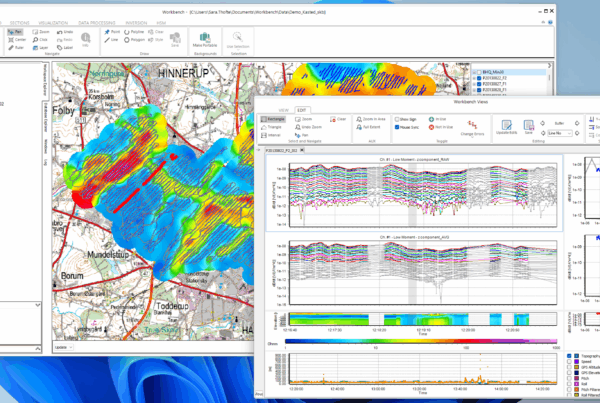600x403 pixels.
Task: Click Clear in Workbench Views ribbon
Action: pos(338,119)
